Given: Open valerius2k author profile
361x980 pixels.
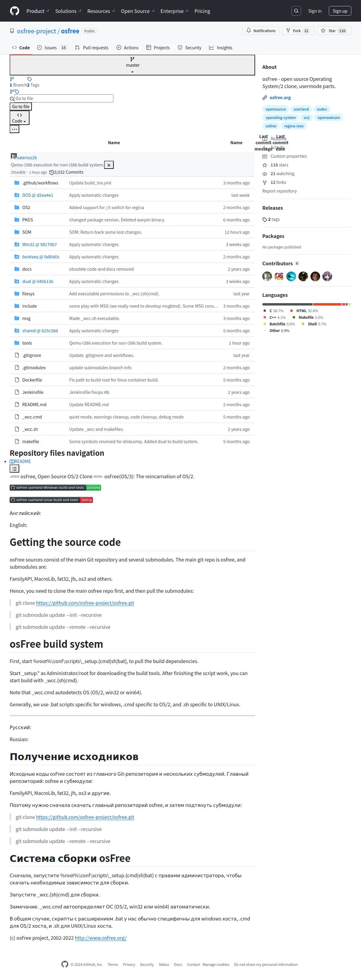Looking at the screenshot, I should (x=27, y=157).
